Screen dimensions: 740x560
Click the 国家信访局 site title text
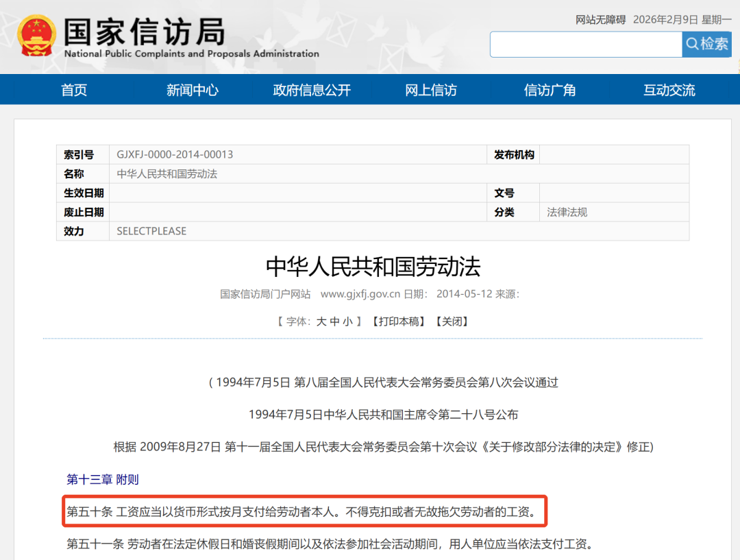click(145, 31)
